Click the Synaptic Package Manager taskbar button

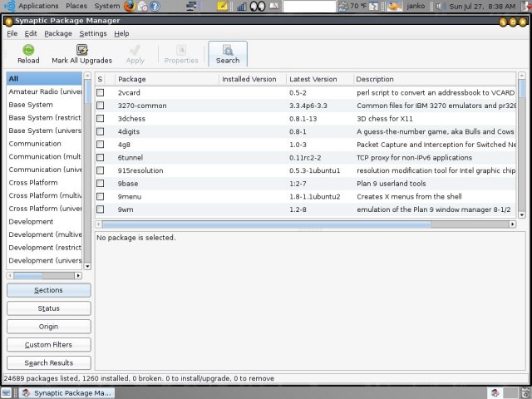[66, 393]
